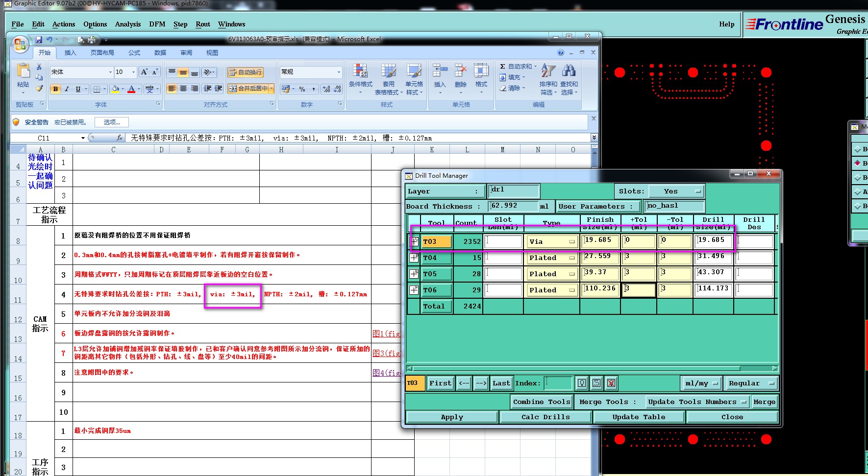Click the Calc Drills button
This screenshot has width=868, height=476.
(x=546, y=417)
